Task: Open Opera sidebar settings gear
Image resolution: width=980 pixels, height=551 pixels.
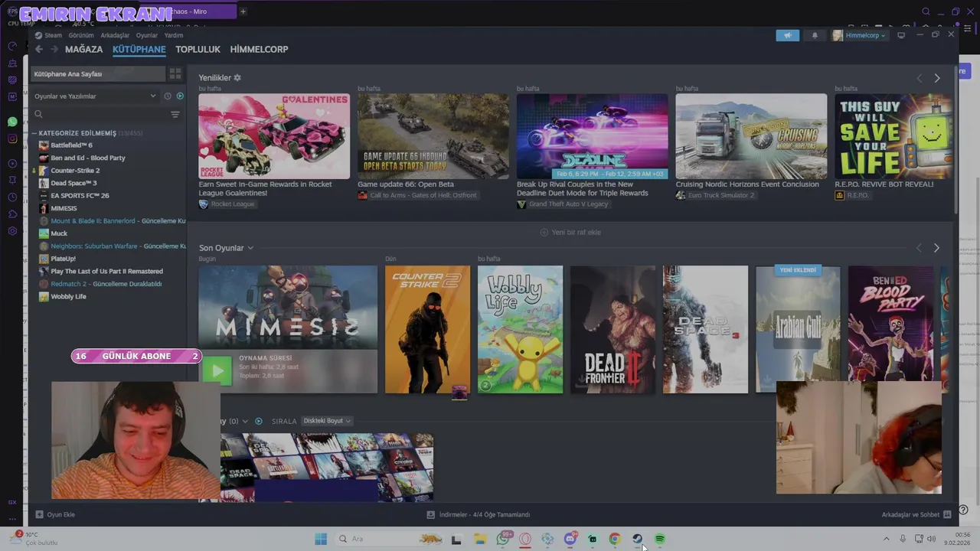Action: pos(12,231)
